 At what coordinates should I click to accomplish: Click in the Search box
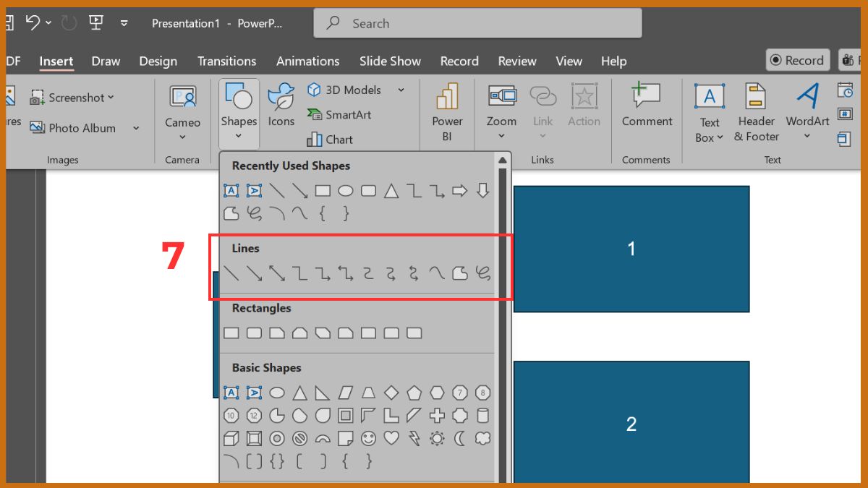[477, 23]
